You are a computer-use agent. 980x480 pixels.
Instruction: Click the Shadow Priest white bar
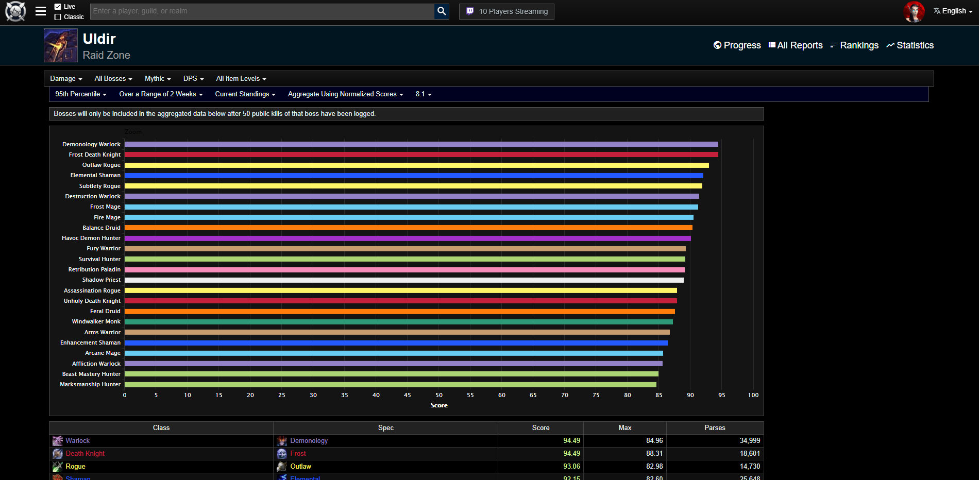coord(404,280)
